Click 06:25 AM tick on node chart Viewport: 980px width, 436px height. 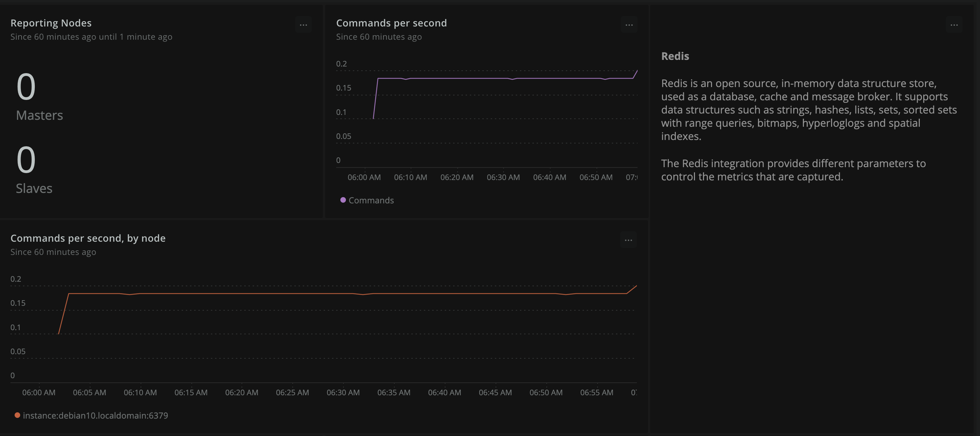[x=292, y=392]
